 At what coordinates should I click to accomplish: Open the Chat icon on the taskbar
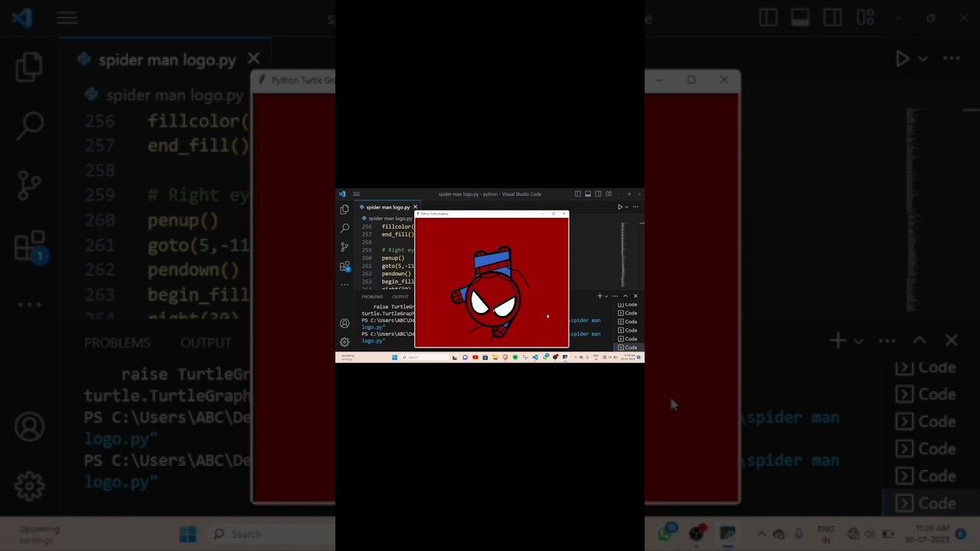(465, 357)
